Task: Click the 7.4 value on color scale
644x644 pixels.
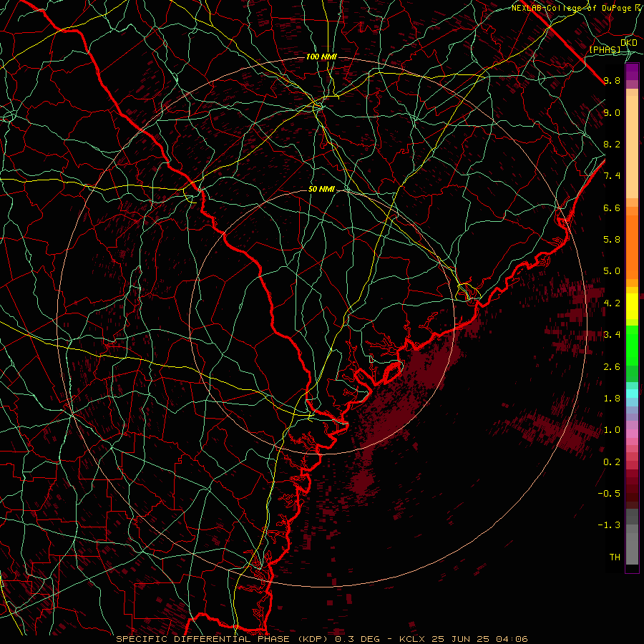Action: click(x=612, y=176)
